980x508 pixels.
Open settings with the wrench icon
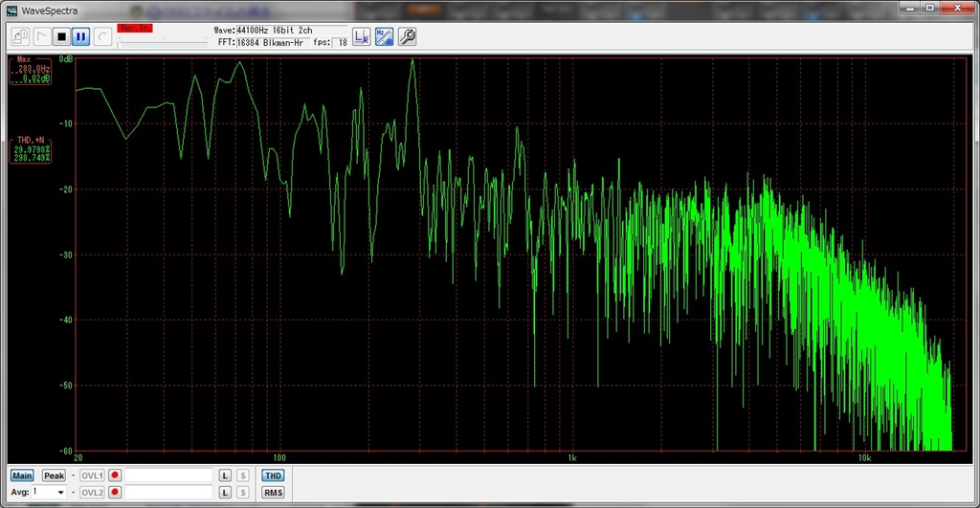pos(407,36)
